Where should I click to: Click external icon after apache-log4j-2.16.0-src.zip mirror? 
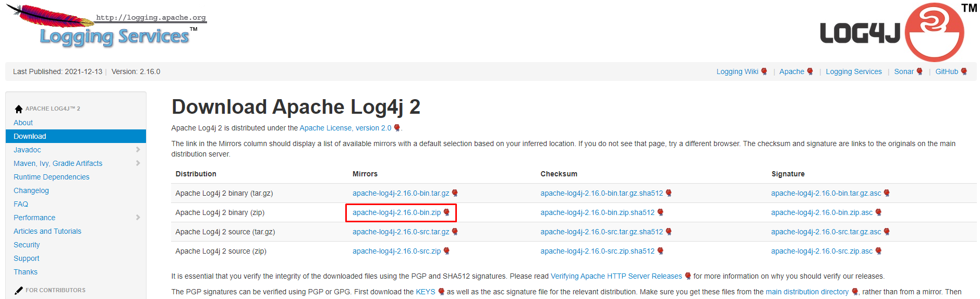[x=446, y=251]
